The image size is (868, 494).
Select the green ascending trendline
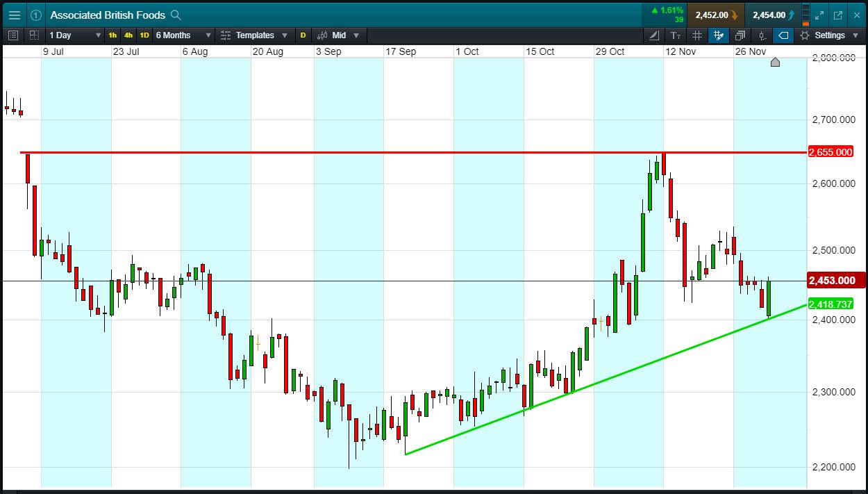click(x=606, y=379)
